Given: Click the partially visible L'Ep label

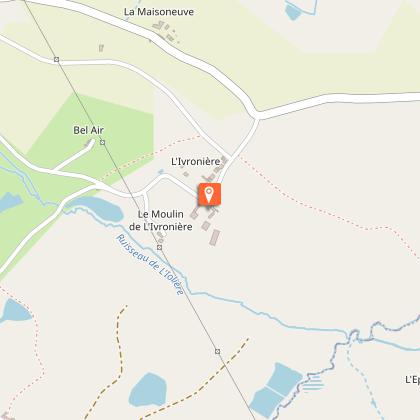Looking at the screenshot, I should 413,380.
